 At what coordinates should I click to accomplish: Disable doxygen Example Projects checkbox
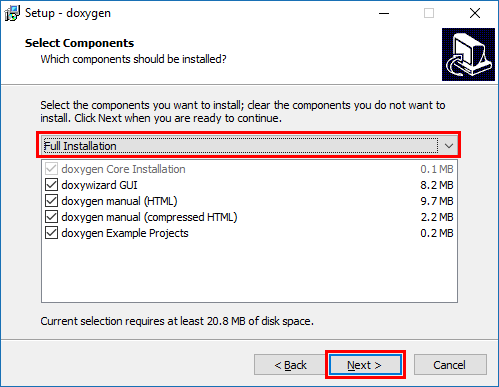[51, 233]
